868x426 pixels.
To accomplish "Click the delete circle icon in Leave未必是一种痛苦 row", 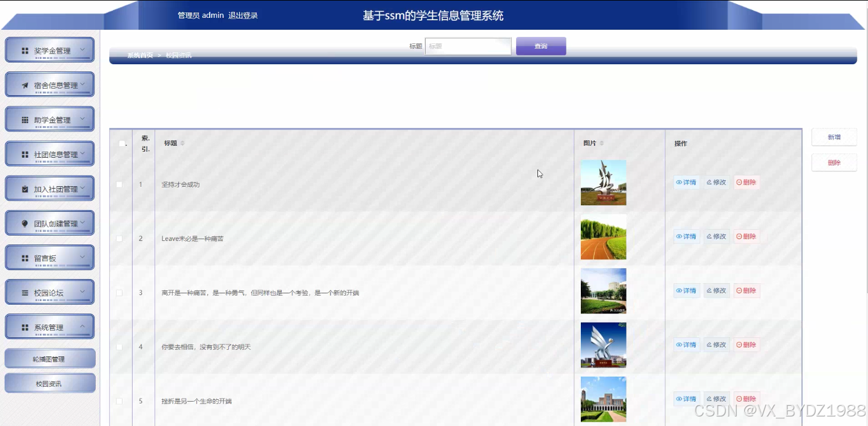I will [x=739, y=237].
